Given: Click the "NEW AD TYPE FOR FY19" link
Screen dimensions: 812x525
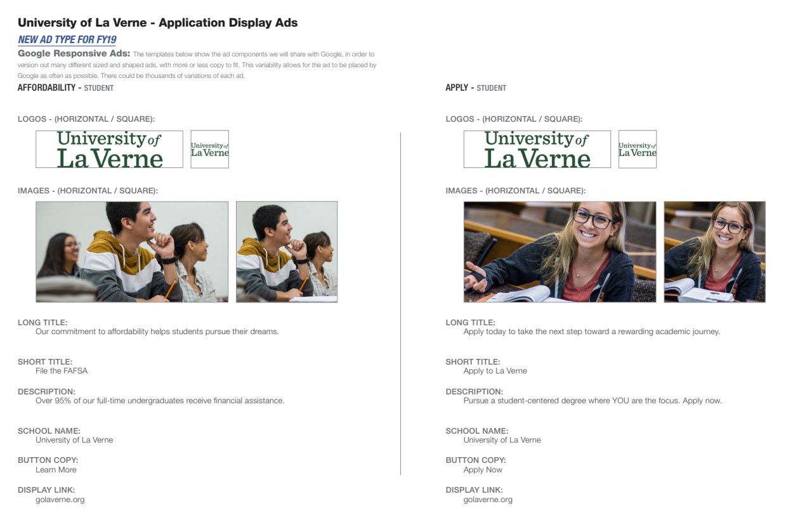Looking at the screenshot, I should tap(67, 39).
